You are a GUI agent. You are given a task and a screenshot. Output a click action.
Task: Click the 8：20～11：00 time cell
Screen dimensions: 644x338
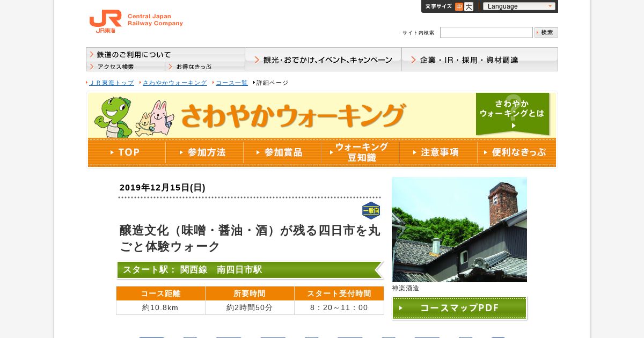[x=339, y=307]
